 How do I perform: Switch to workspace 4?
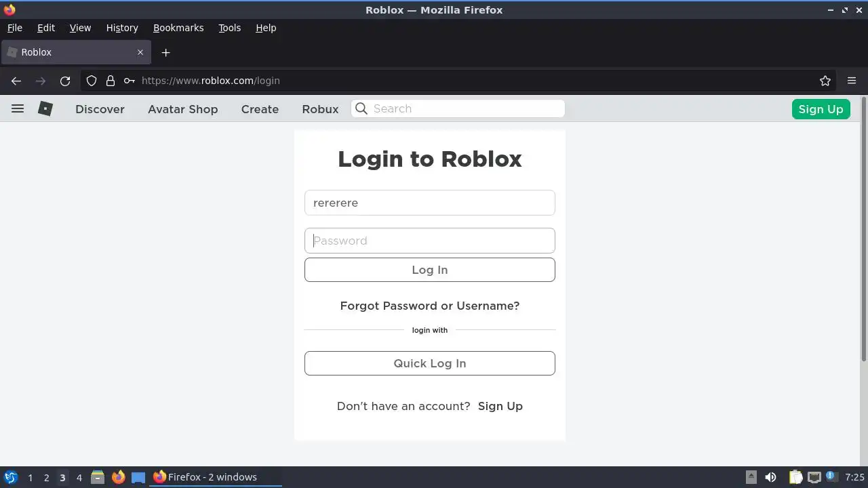[x=79, y=477]
